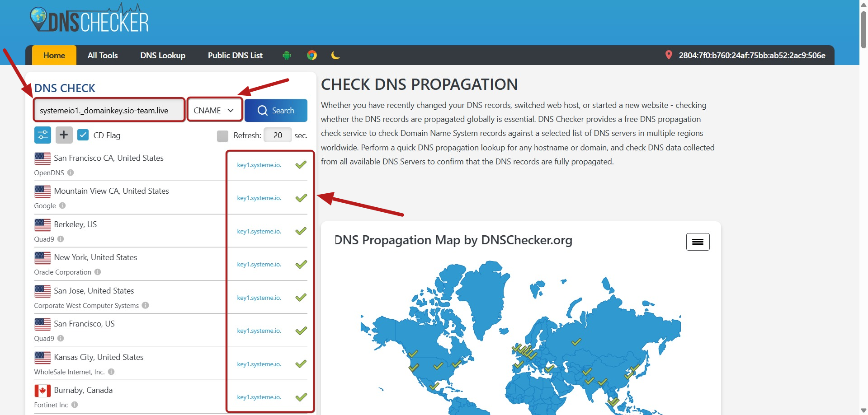Click Canada flag beside Burnaby

coord(42,391)
